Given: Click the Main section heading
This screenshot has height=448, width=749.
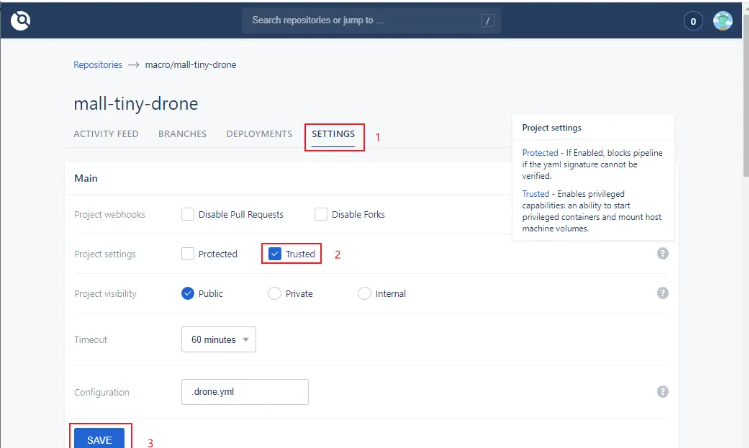Looking at the screenshot, I should pos(86,178).
